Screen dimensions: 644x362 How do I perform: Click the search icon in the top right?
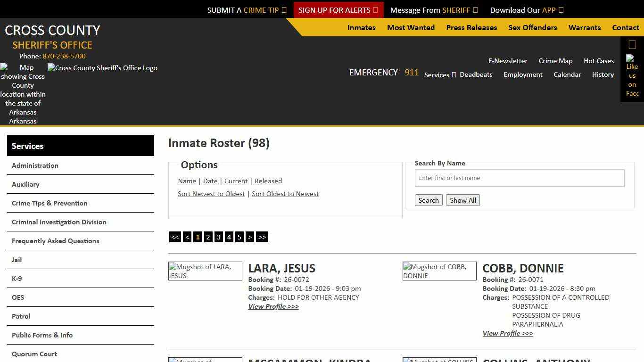pos(631,44)
